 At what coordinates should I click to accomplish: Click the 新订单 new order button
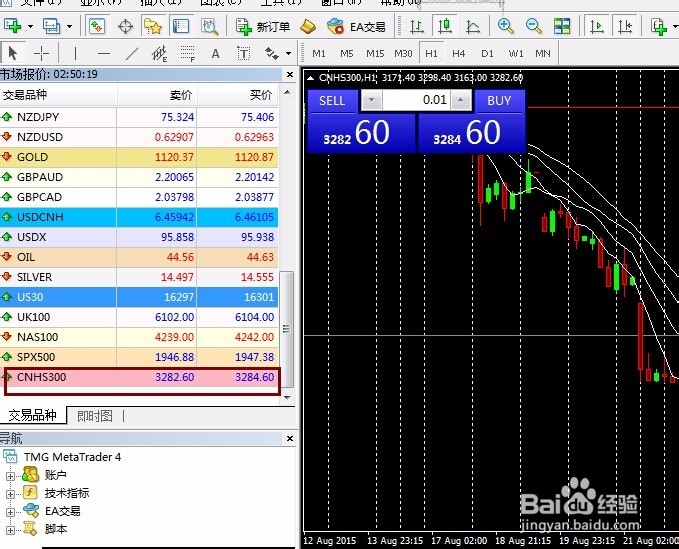[263, 26]
